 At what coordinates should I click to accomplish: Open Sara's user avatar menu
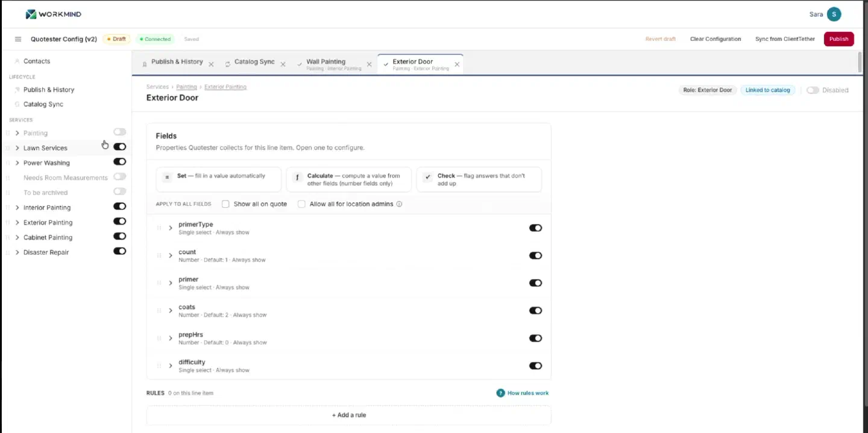coord(834,14)
